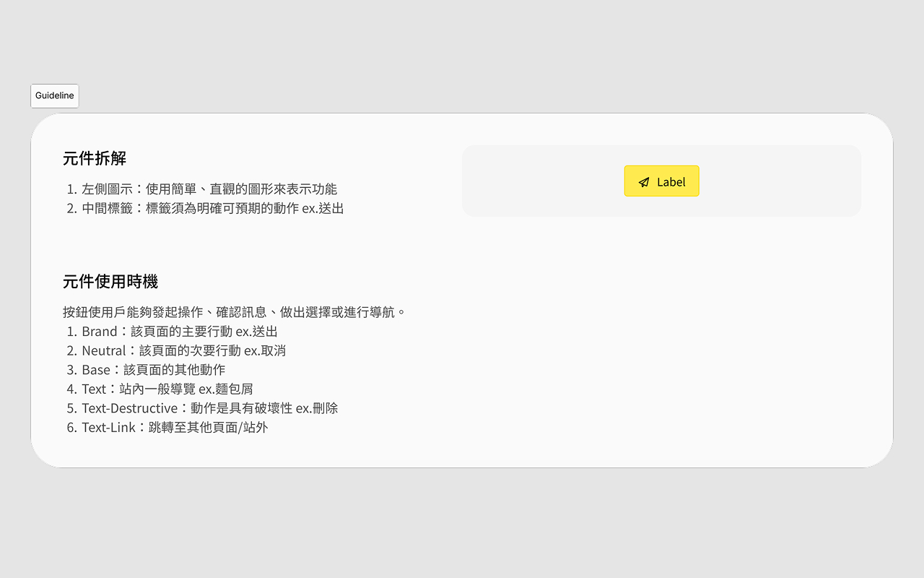Select the heading 元件使用時機
The width and height of the screenshot is (924, 578).
pos(110,281)
